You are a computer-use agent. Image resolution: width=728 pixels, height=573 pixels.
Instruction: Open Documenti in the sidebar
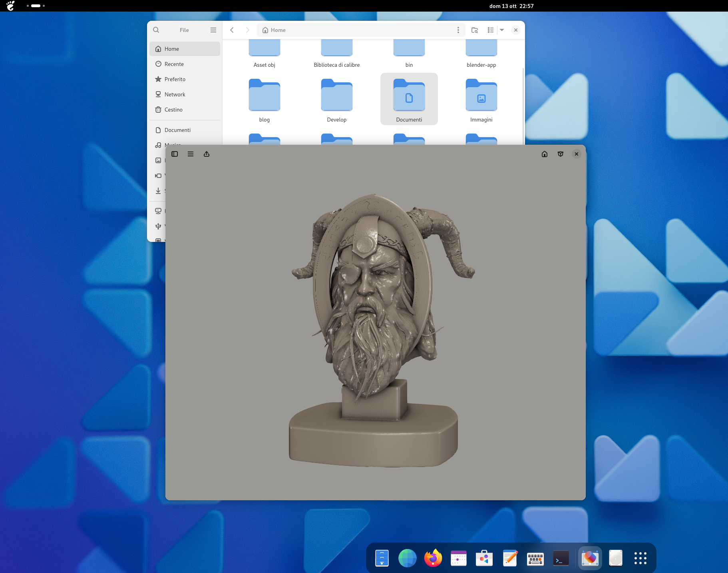[x=185, y=130]
